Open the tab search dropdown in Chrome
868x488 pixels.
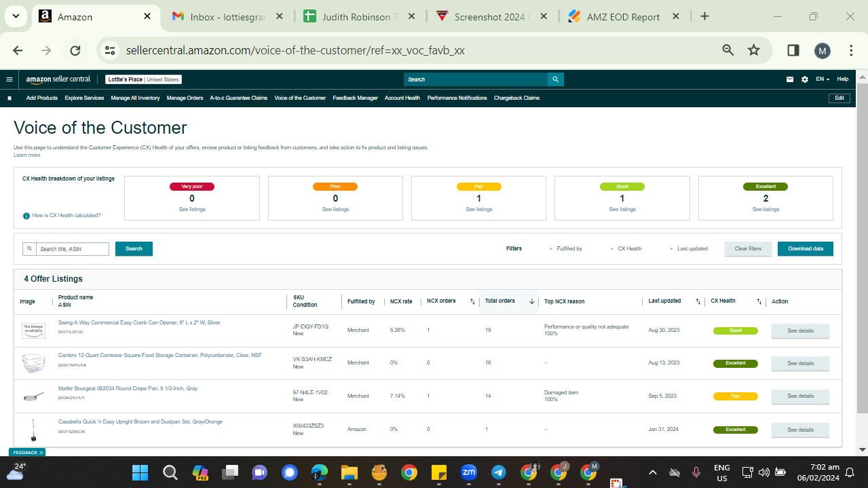[15, 16]
